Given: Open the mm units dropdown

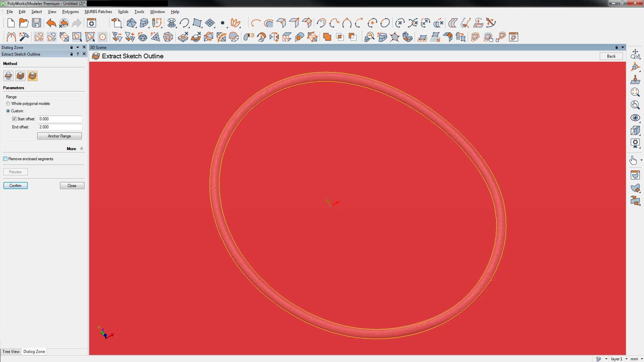Looking at the screenshot, I should [x=641, y=359].
